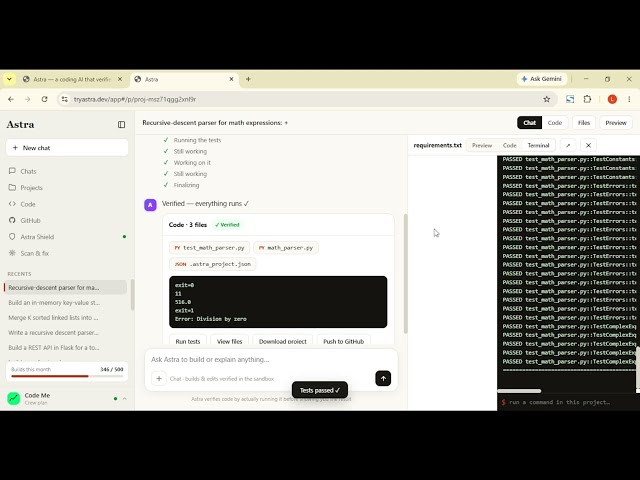
Task: Open .astra_project.json file chip
Action: pos(213,264)
